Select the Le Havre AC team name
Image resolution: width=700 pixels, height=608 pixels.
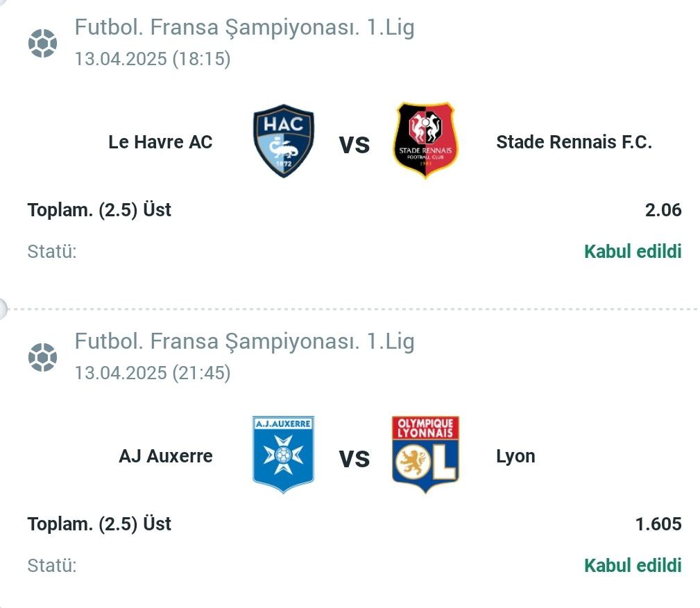coord(160,142)
